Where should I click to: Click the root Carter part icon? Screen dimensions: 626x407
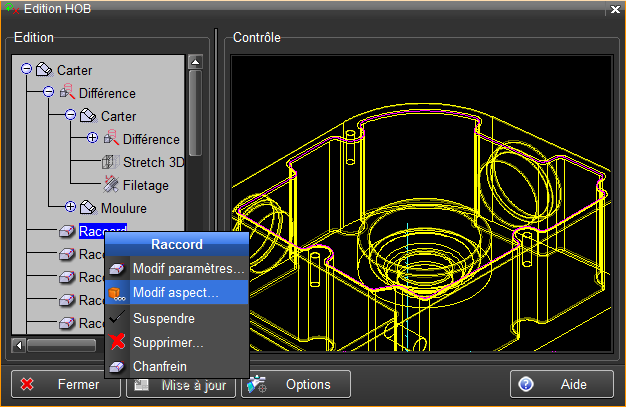coord(44,70)
